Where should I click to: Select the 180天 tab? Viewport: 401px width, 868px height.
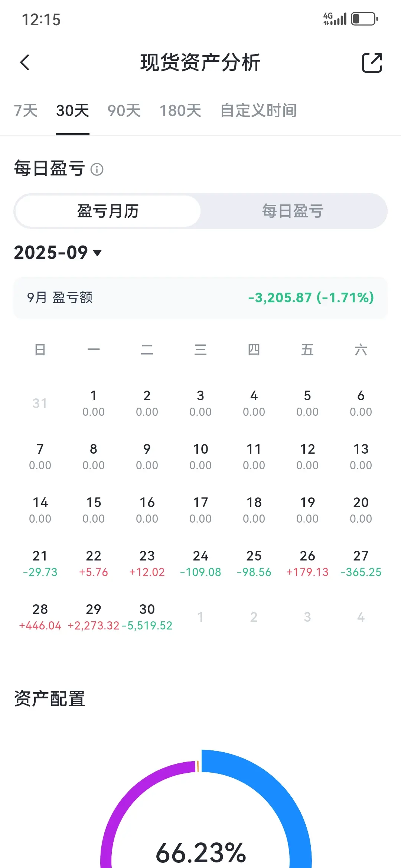tap(180, 111)
